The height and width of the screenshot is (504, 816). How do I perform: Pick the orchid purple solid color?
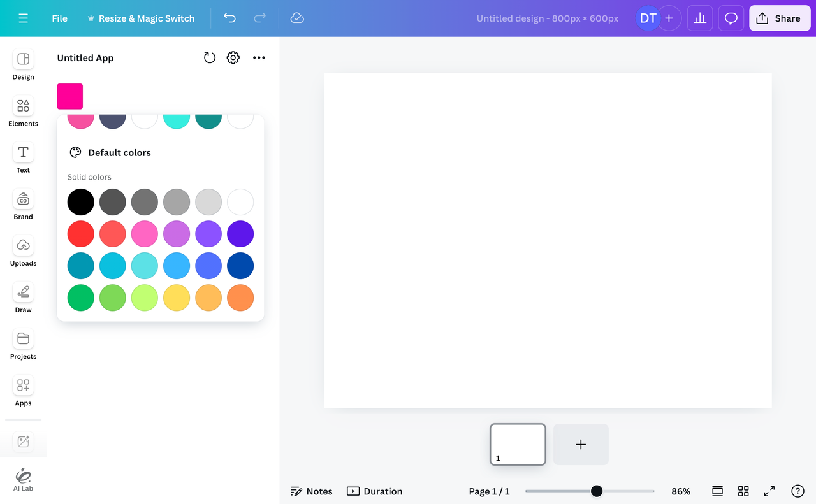point(177,234)
